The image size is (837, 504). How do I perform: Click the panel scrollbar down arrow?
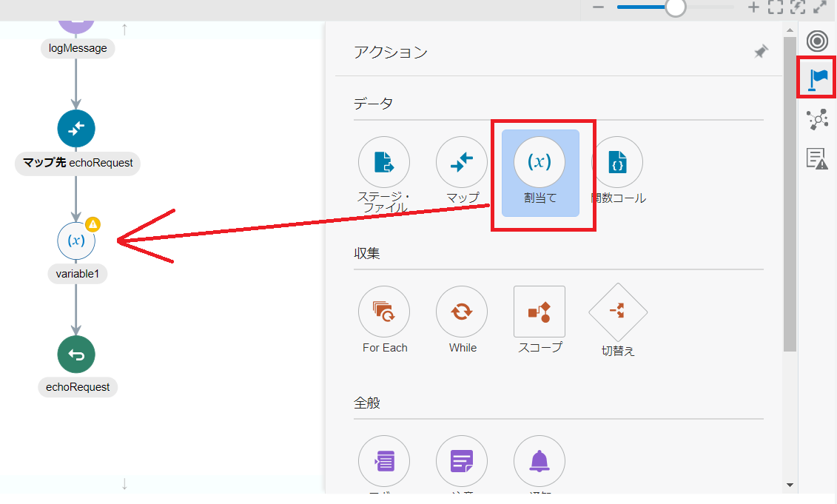790,485
